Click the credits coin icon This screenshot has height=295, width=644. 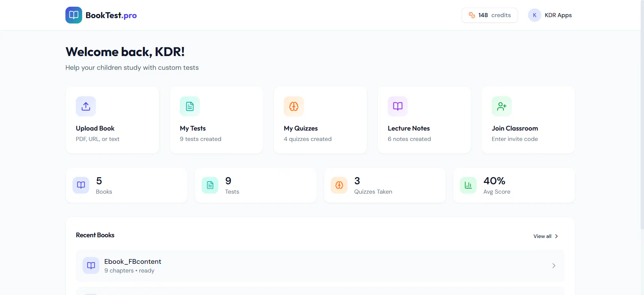[472, 15]
